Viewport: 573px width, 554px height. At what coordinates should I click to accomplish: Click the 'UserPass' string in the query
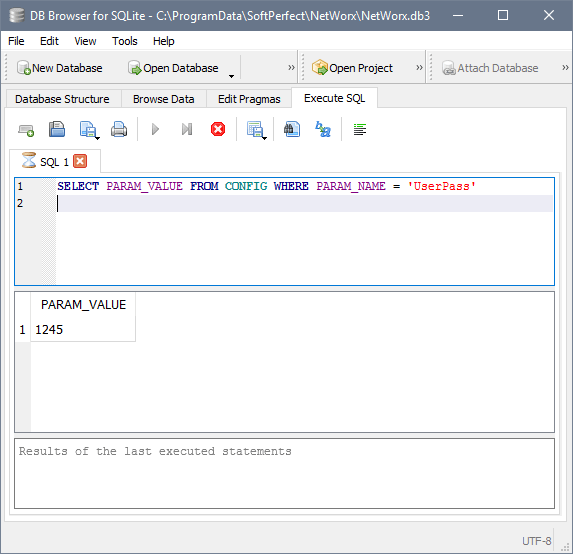(x=441, y=186)
